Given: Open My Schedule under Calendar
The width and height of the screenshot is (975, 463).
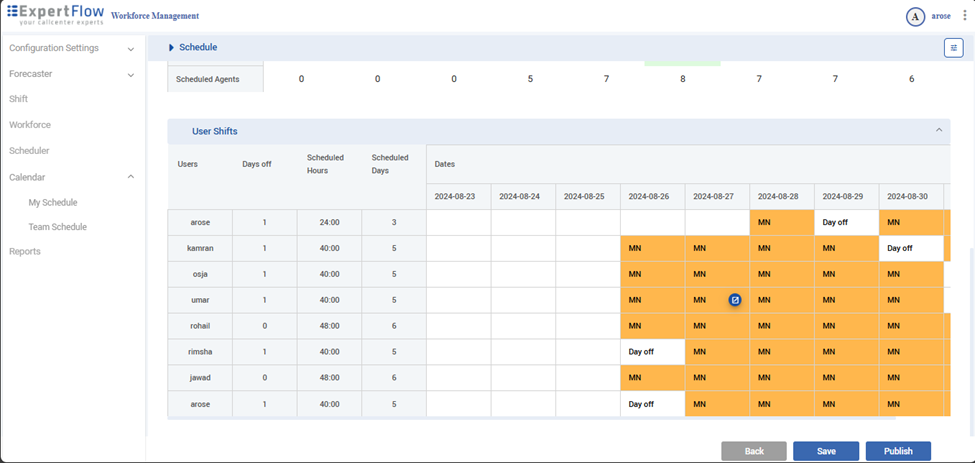Looking at the screenshot, I should tap(53, 203).
